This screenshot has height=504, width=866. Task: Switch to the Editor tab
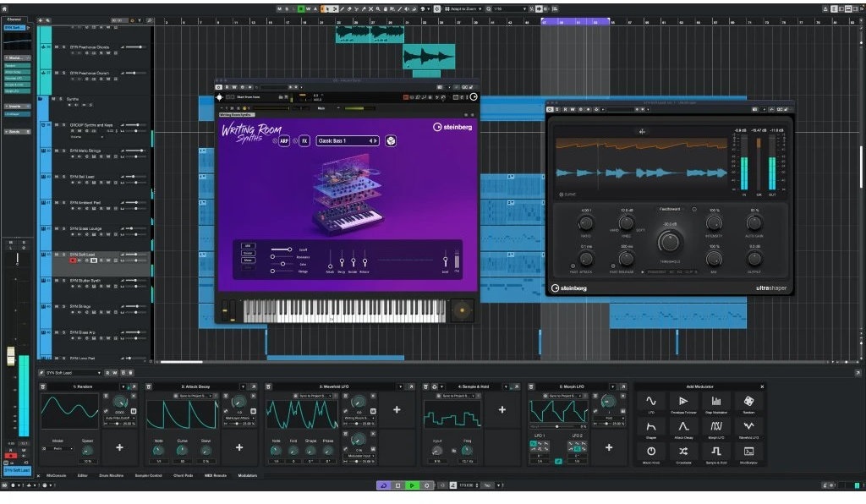[82, 475]
